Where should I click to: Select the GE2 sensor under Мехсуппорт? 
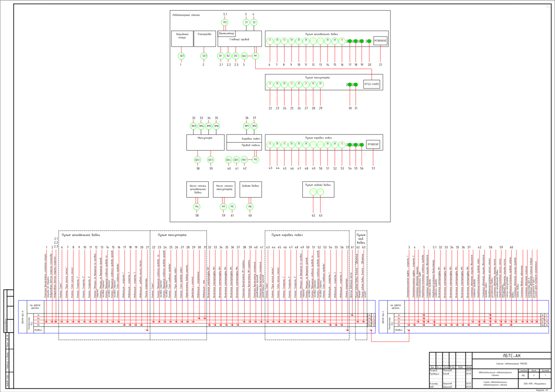[198, 160]
